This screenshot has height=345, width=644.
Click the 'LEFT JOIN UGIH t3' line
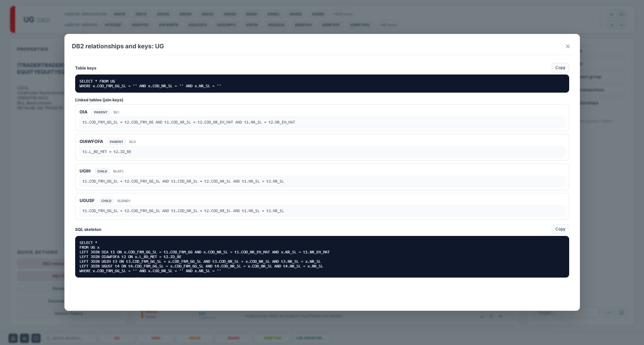coord(200,261)
